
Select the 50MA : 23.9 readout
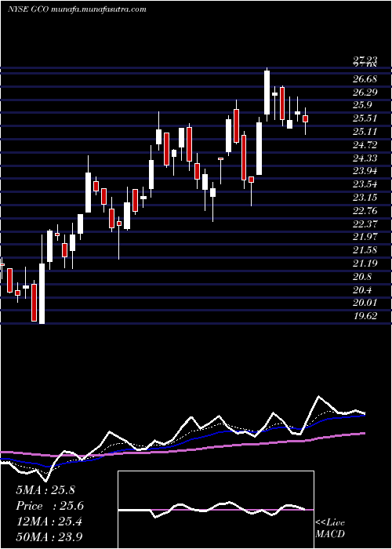point(49,536)
